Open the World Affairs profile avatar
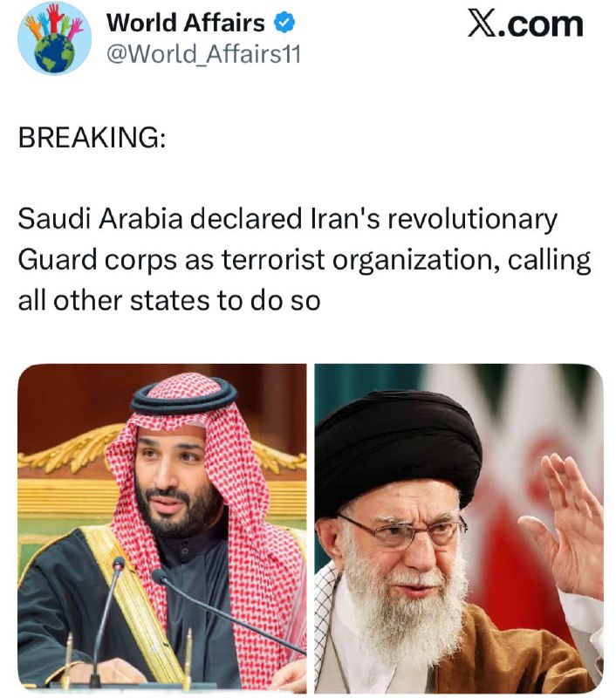This screenshot has width=616, height=698. point(54,38)
